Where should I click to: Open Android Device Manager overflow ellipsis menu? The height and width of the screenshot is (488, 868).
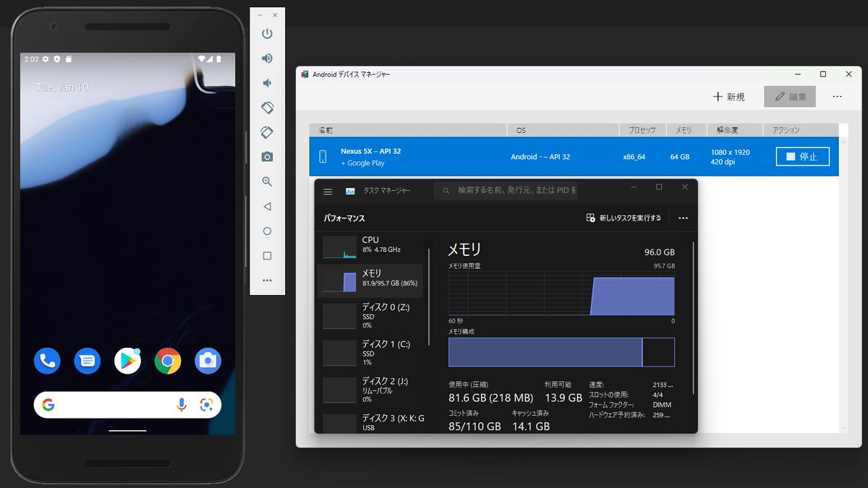837,96
